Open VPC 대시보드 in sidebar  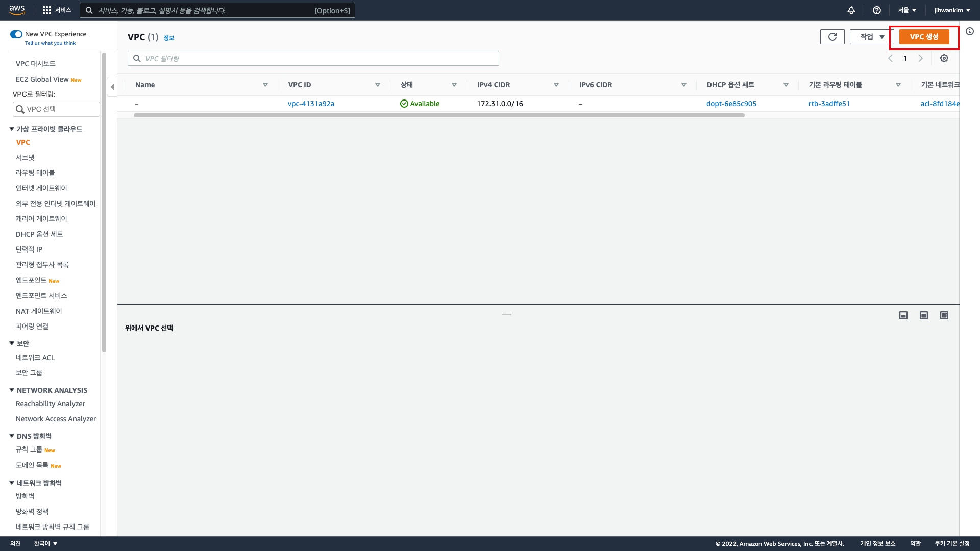pos(36,64)
